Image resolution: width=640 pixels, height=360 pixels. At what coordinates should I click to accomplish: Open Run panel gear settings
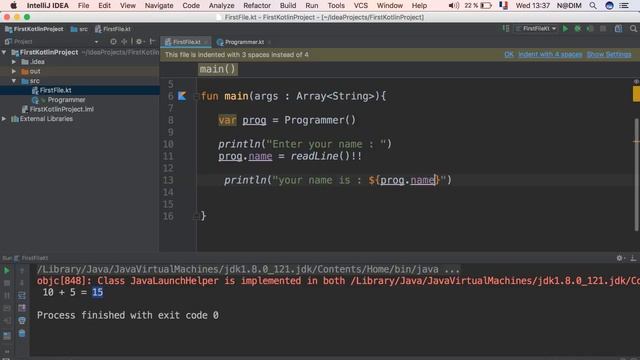point(620,258)
